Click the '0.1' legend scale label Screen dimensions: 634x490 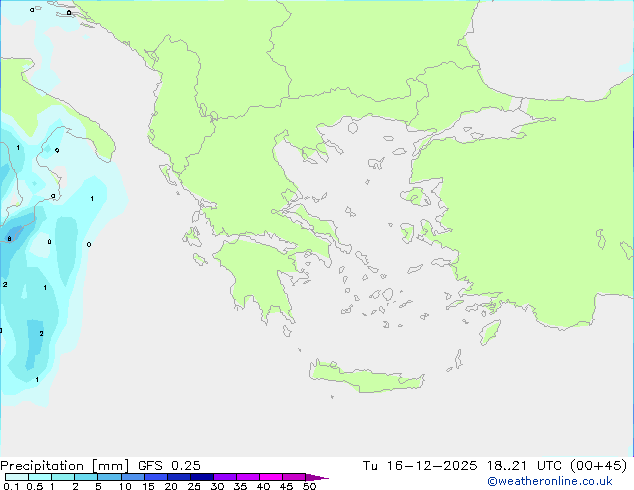11,486
